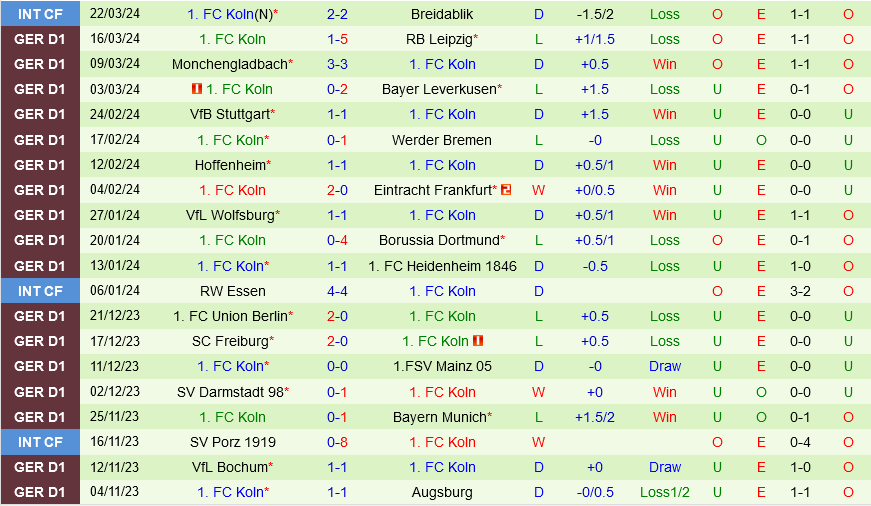871x506 pixels.
Task: Click red card icon next to Eintracht Frankfurt
Action: point(506,190)
